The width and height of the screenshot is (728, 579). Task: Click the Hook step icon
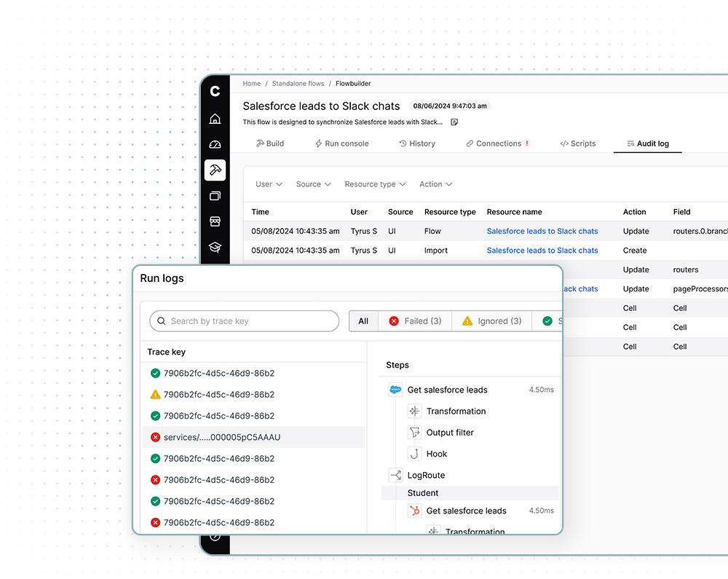[x=414, y=454]
